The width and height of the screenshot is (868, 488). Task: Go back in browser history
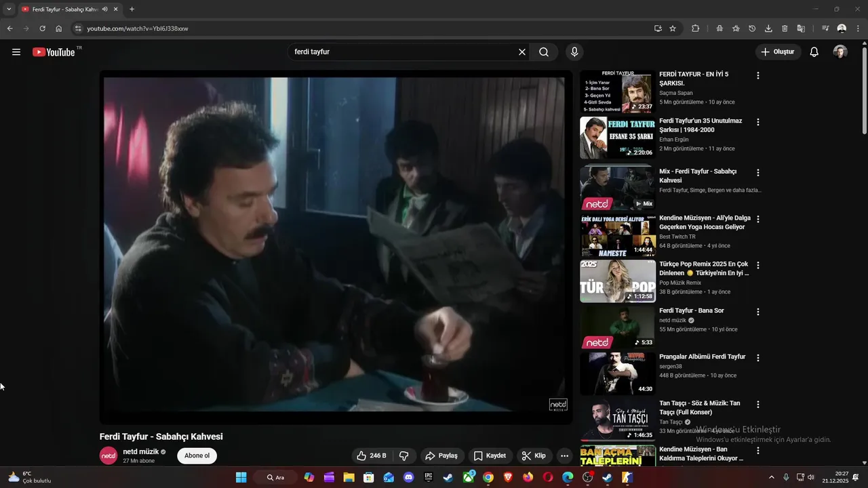[x=9, y=28]
